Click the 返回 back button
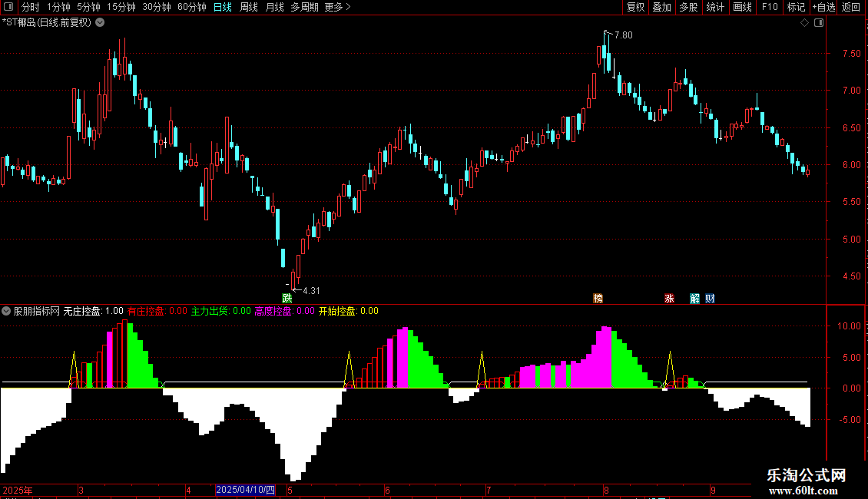This screenshot has height=499, width=868. (851, 7)
